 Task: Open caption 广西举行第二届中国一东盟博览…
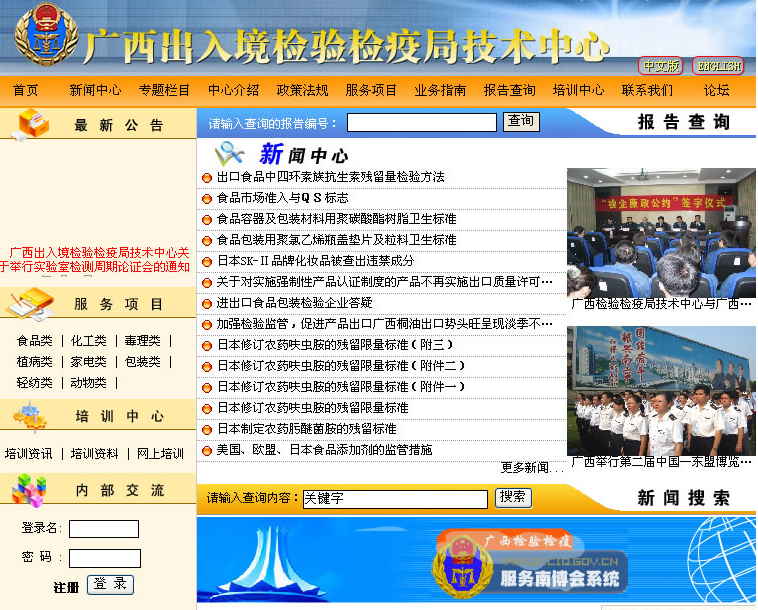(x=661, y=462)
